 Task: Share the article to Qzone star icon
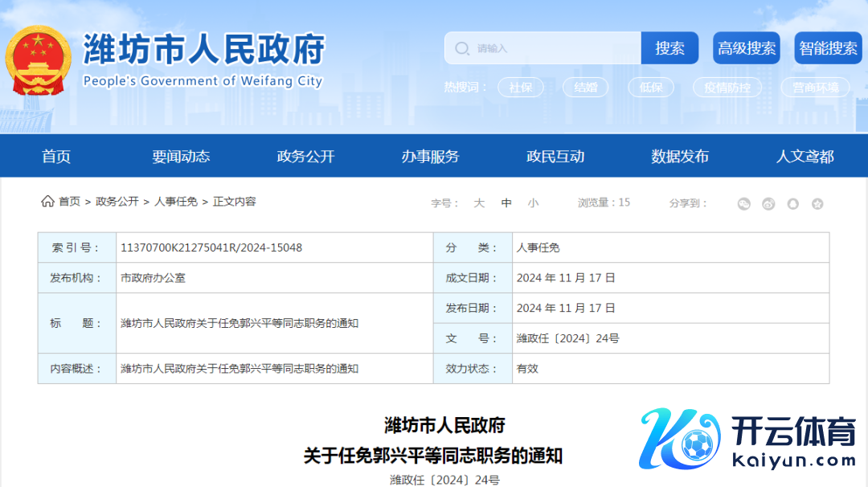817,203
